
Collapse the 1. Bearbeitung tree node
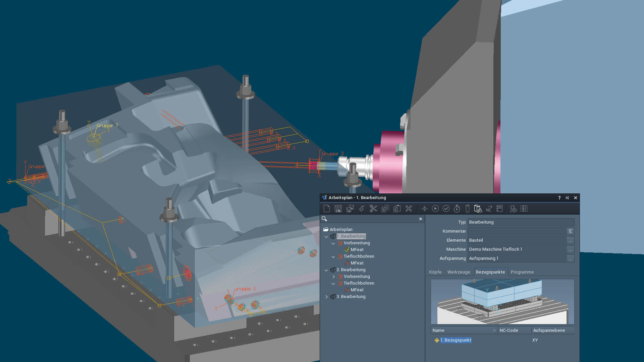point(326,237)
